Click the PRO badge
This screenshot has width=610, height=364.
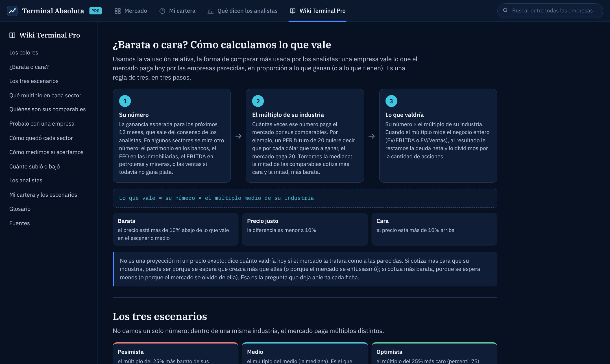(x=95, y=11)
